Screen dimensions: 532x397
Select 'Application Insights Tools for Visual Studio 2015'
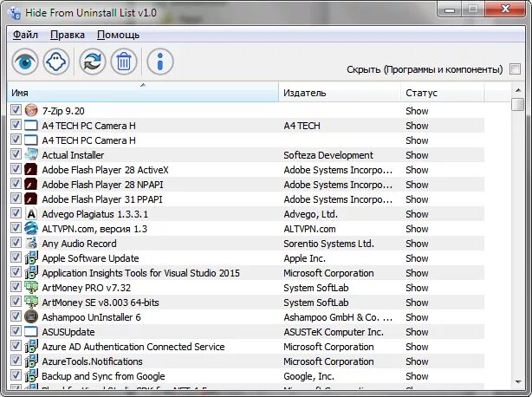tap(141, 273)
